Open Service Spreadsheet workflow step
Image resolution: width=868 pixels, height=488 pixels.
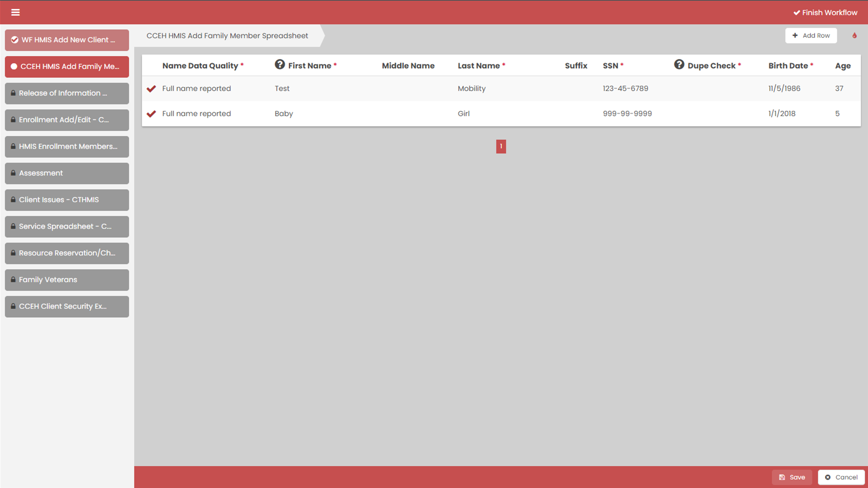pyautogui.click(x=67, y=226)
